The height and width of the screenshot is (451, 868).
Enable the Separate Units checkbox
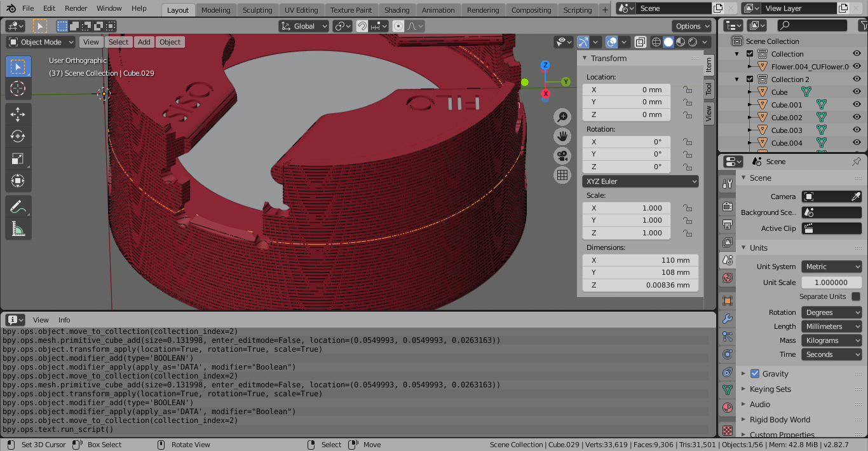(856, 296)
